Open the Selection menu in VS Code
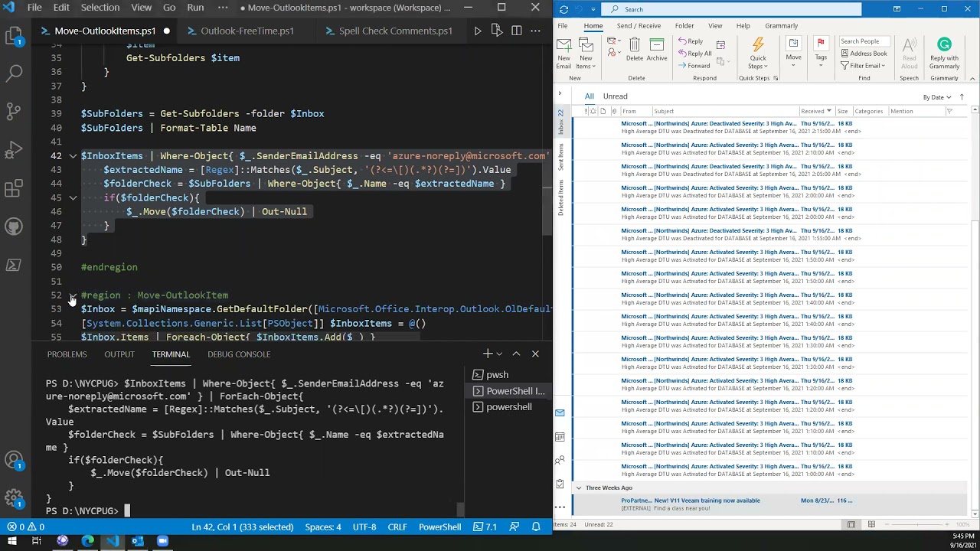The height and width of the screenshot is (551, 980). [x=100, y=8]
